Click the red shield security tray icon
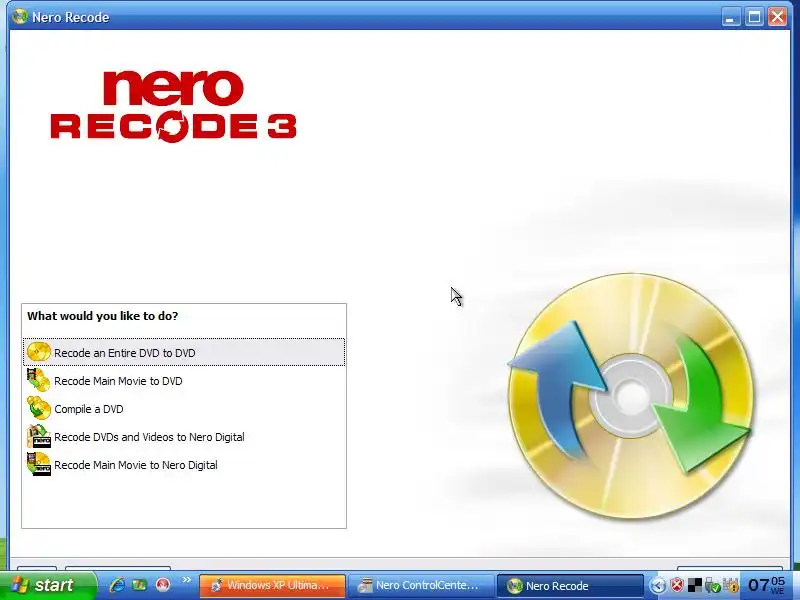The image size is (800, 600). [x=677, y=585]
